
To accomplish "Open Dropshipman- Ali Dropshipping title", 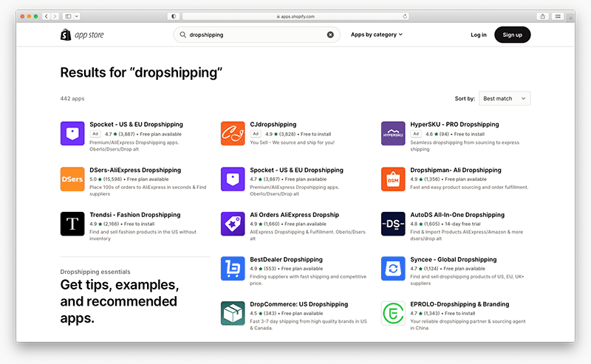I will (x=455, y=170).
